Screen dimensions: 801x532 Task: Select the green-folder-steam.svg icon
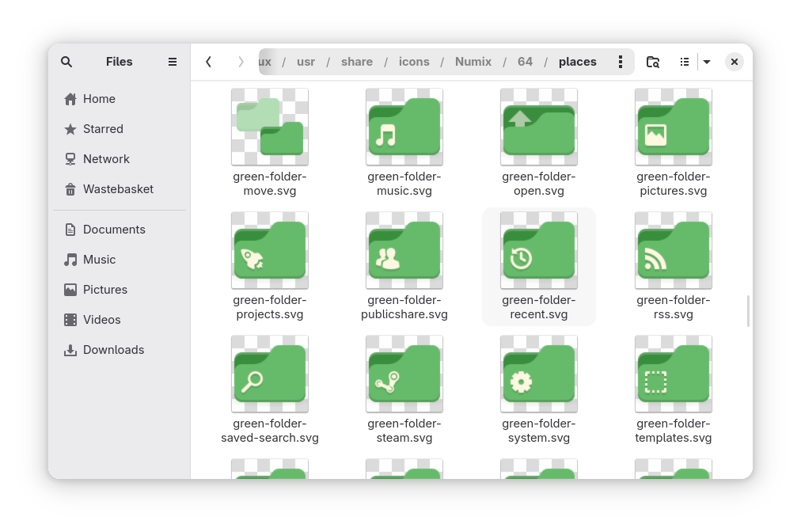[x=404, y=374]
